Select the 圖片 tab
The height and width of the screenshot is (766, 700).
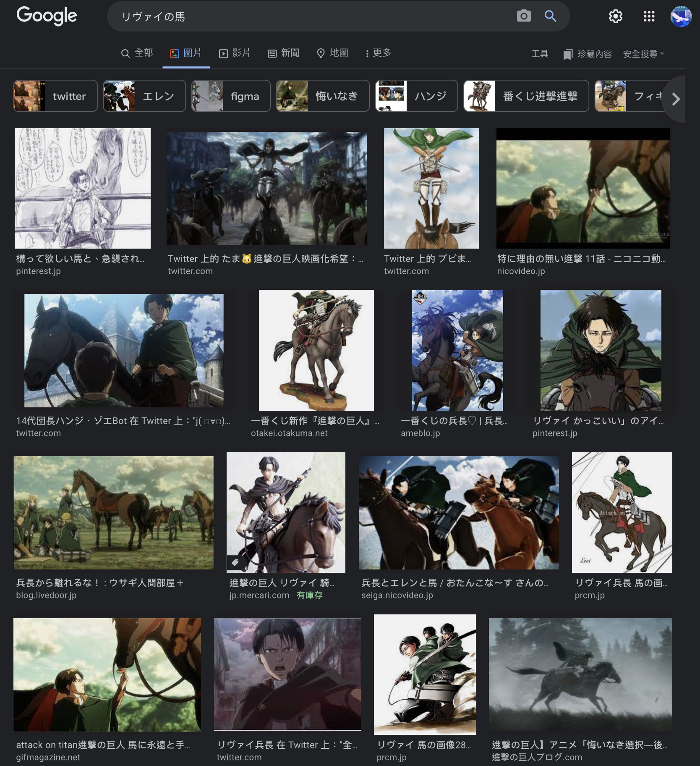(186, 53)
